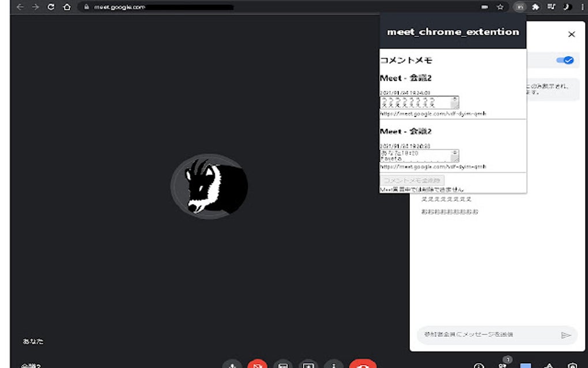Toggle the microphone button
Screen dimensions: 588x368
click(232, 364)
